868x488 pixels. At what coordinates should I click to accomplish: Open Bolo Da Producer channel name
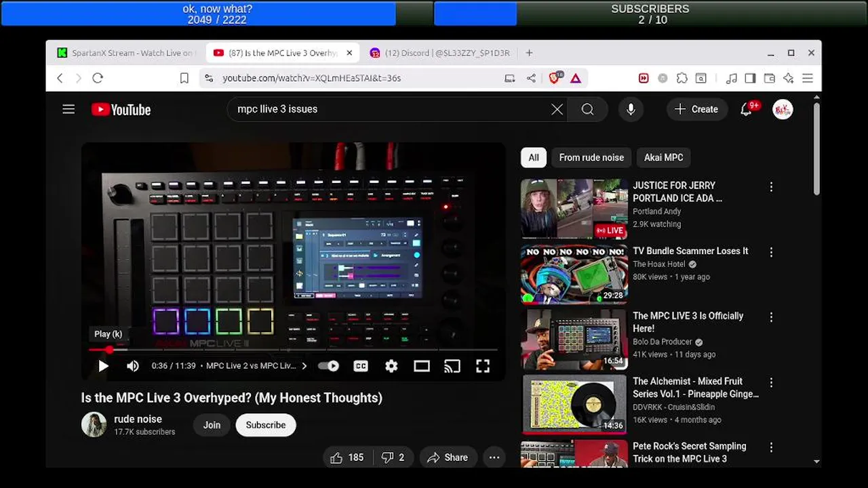pos(663,342)
